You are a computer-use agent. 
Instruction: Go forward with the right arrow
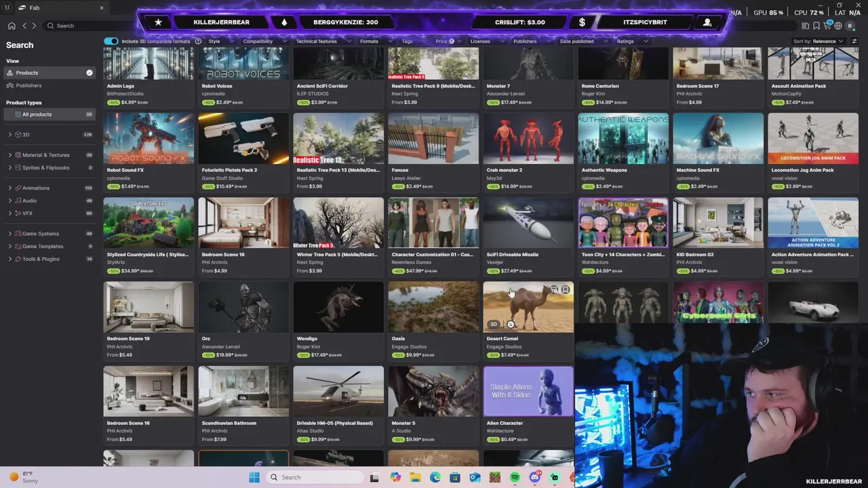(x=34, y=26)
